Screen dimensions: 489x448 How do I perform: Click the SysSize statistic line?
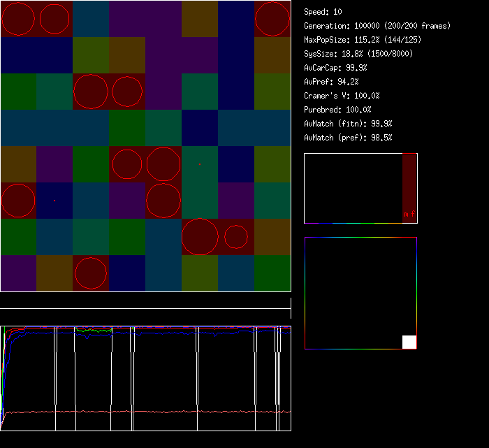click(x=358, y=54)
